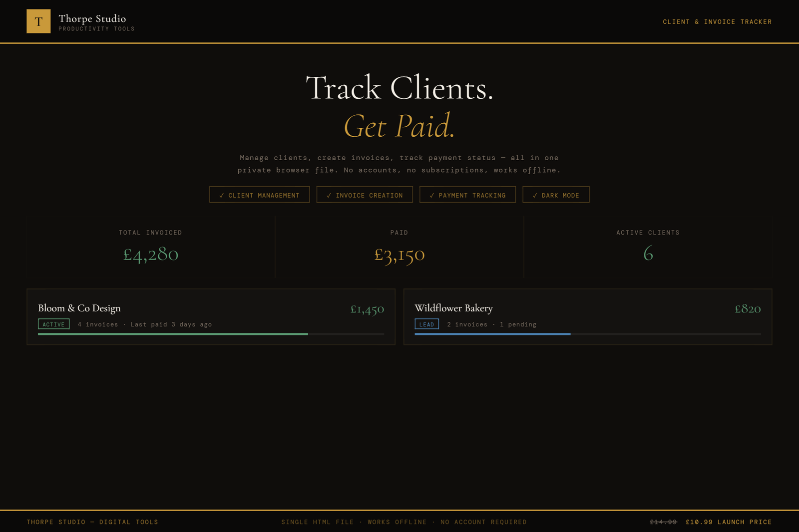Click the Thorpe Studio logo icon
799x532 pixels.
point(38,21)
